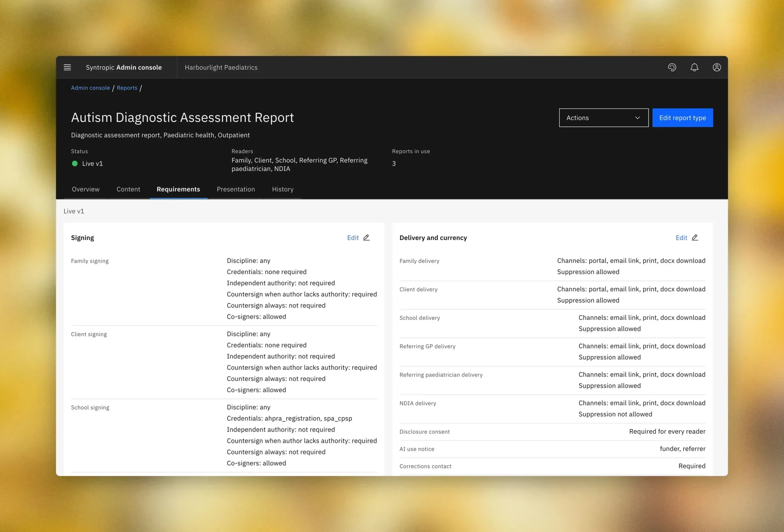Viewport: 784px width, 532px height.
Task: Click the Autism Diagnostic Assessment Report heading
Action: pyautogui.click(x=183, y=117)
